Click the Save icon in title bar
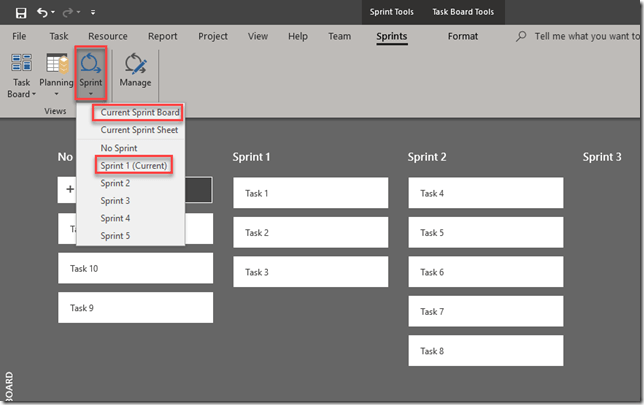The height and width of the screenshot is (405, 644). 21,12
